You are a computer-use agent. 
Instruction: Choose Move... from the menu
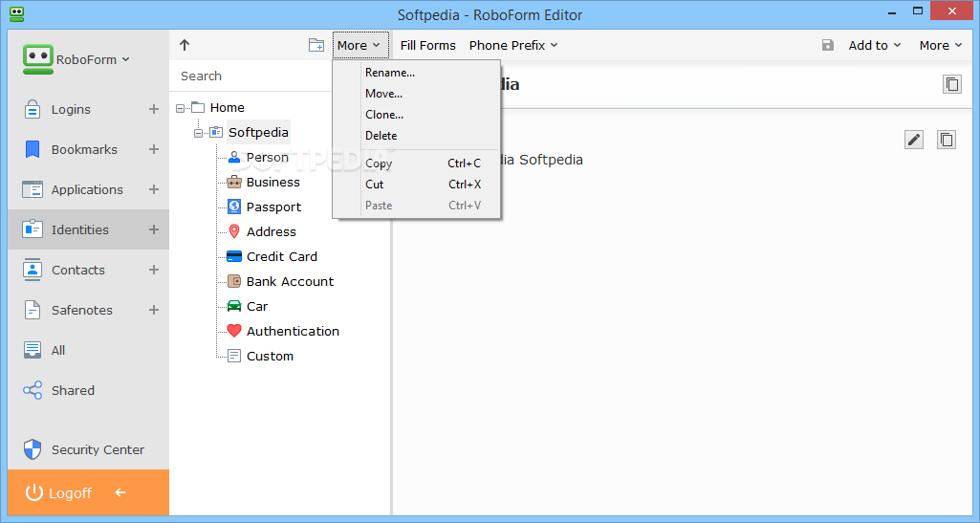coord(417,94)
